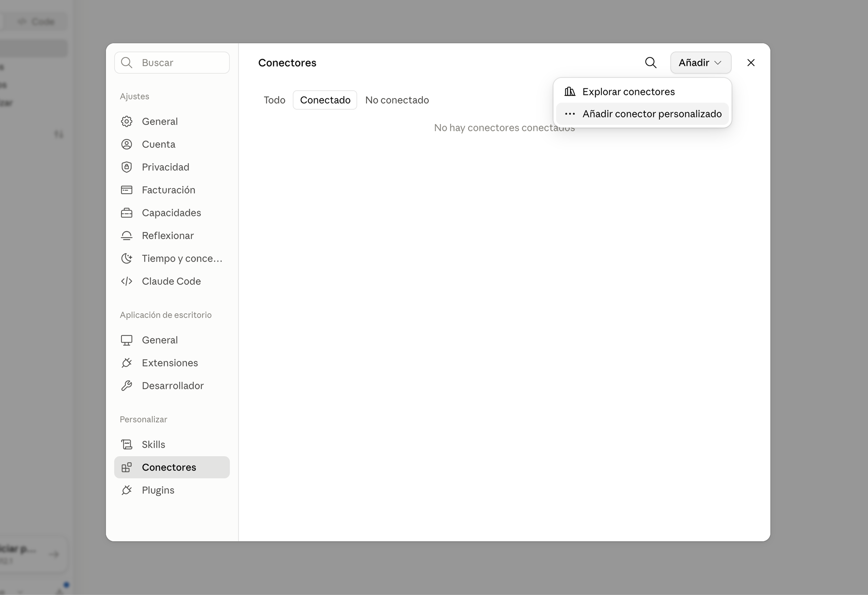Switch to the Todo filter tab
The height and width of the screenshot is (595, 868).
point(275,100)
